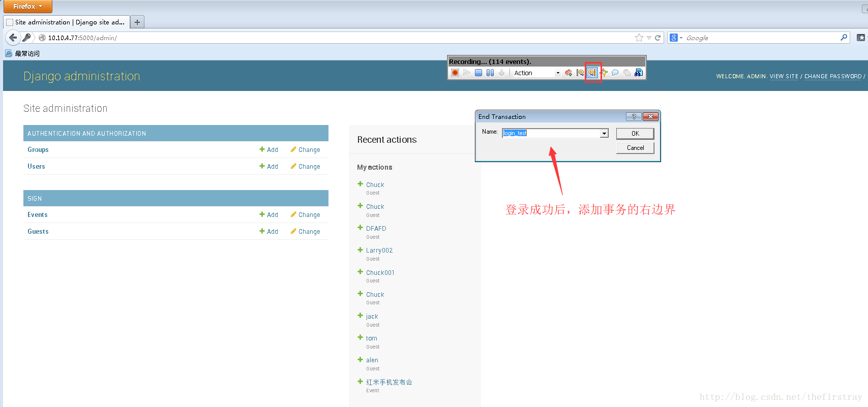
Task: Click Change for Users
Action: [x=305, y=167]
